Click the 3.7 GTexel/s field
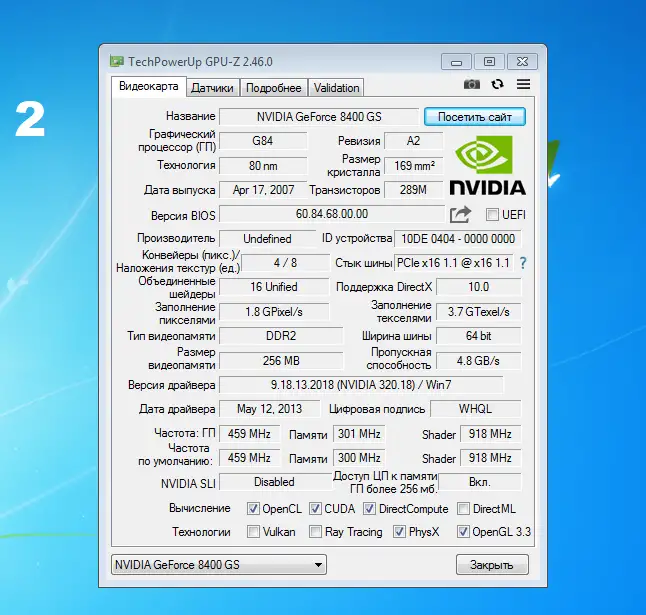 coord(479,312)
